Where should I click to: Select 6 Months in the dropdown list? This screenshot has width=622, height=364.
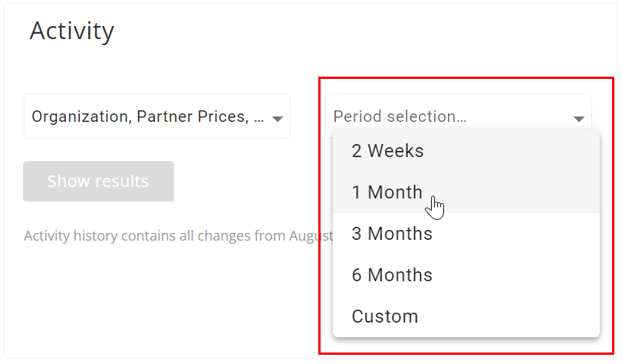(466, 275)
